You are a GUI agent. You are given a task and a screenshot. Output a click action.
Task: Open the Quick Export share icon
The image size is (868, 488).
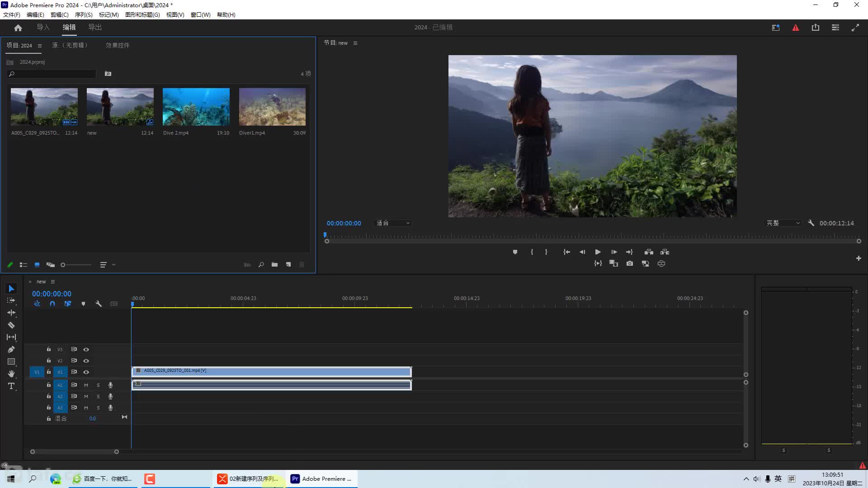coord(816,28)
